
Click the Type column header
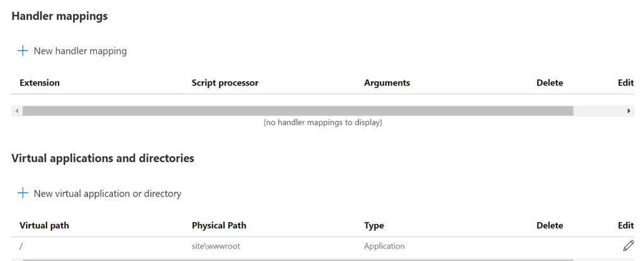[x=374, y=225]
